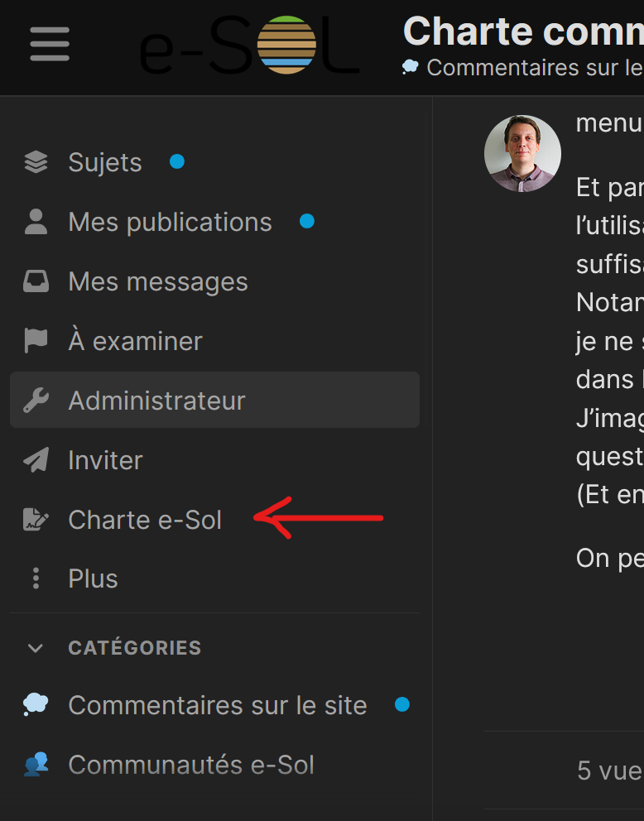Collapse the Catégories section chevron
Image resolution: width=644 pixels, height=821 pixels.
(36, 648)
